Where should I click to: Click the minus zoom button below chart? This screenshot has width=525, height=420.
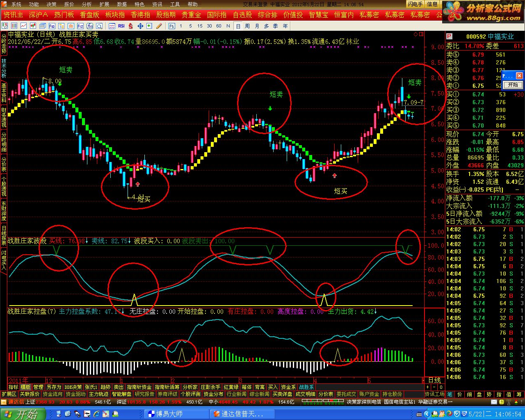[434, 387]
